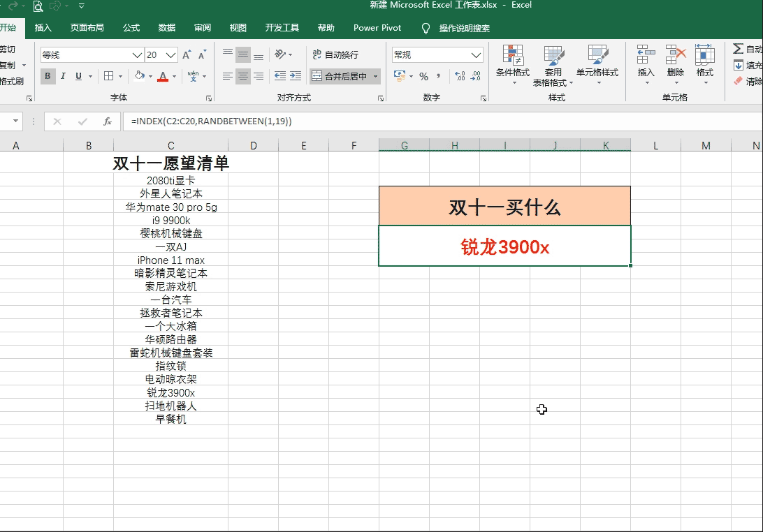
Task: Open the 公式 ribbon tab
Action: click(x=131, y=28)
